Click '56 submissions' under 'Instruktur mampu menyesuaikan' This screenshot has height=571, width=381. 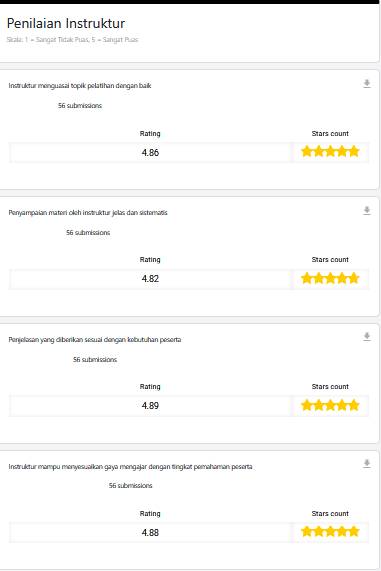tap(130, 485)
